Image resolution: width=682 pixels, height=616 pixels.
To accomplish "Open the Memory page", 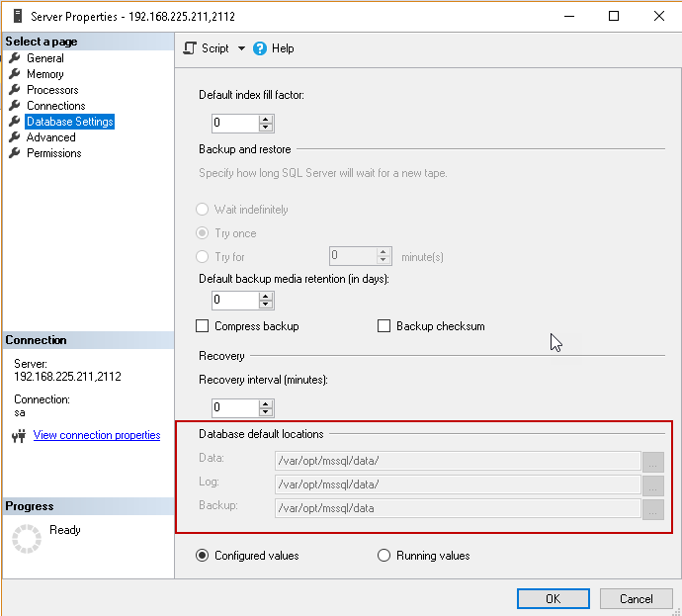I will (x=45, y=74).
